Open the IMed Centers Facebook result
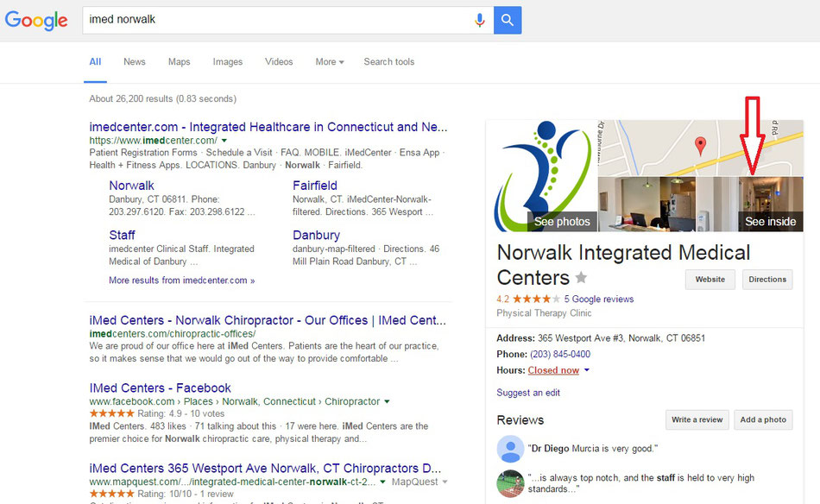This screenshot has width=820, height=504. (160, 388)
